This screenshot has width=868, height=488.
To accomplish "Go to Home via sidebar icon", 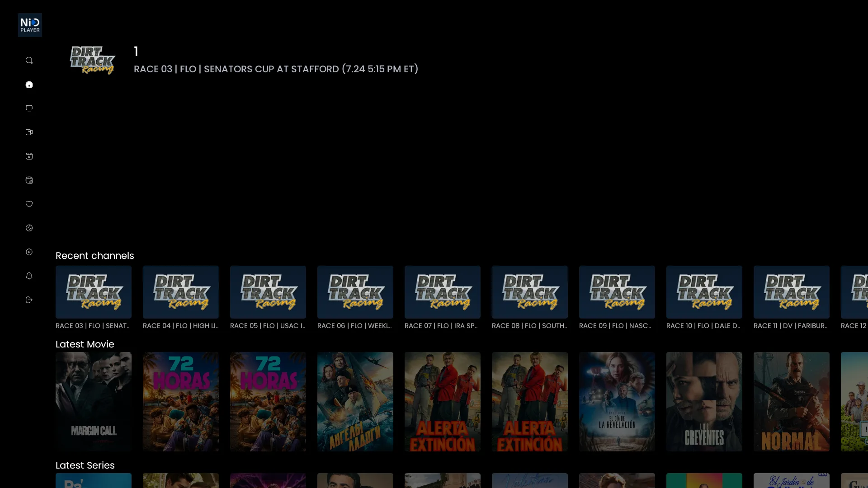I will pos(29,84).
